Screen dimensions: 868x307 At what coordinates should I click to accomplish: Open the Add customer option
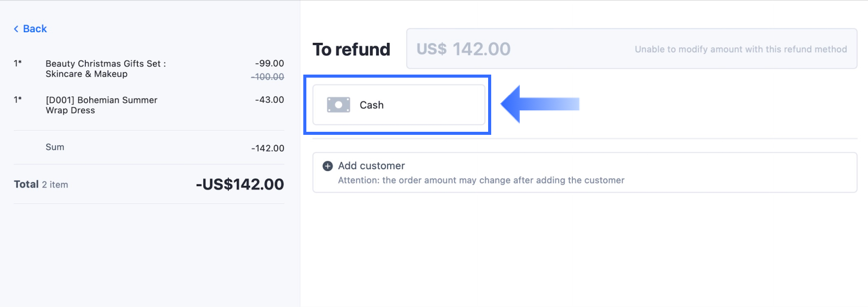tap(371, 166)
